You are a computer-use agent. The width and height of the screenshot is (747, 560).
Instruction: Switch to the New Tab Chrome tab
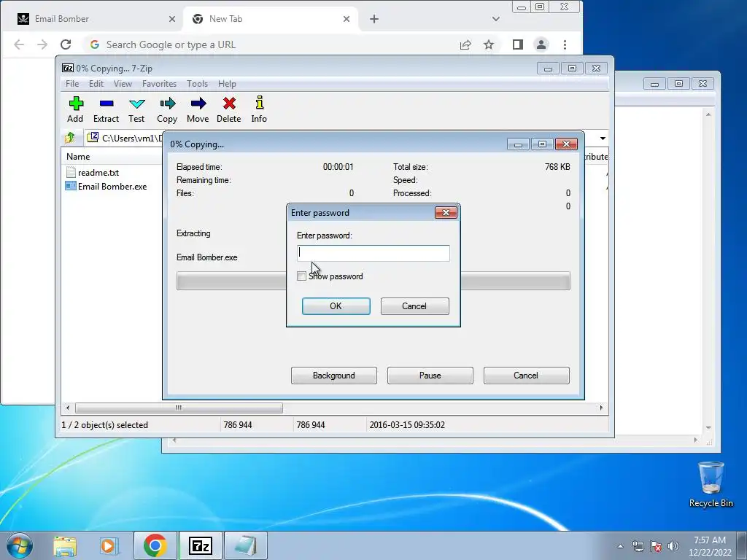[270, 19]
